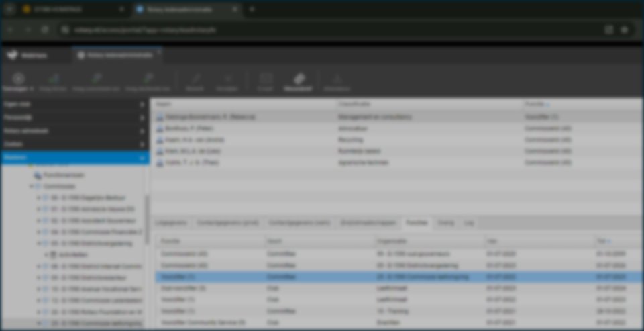This screenshot has width=644, height=331.
Task: Click the share icon beside the bookmark star
Action: pos(608,30)
